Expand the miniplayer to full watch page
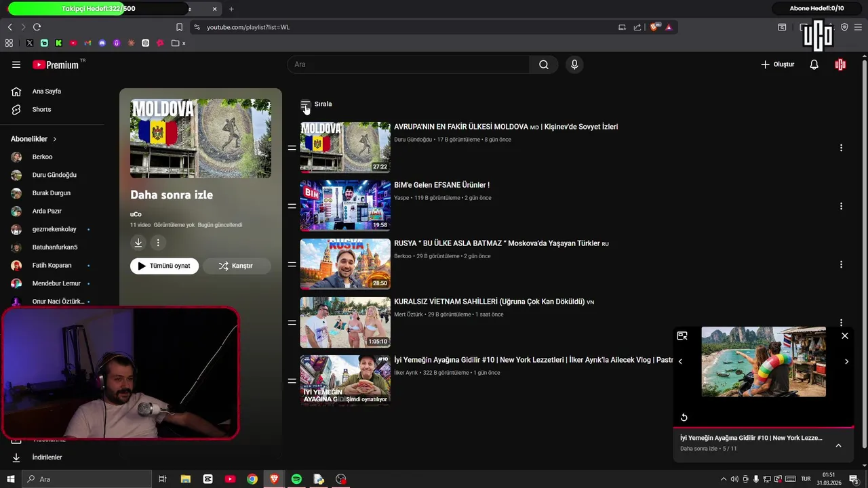Image resolution: width=868 pixels, height=488 pixels. tap(682, 335)
